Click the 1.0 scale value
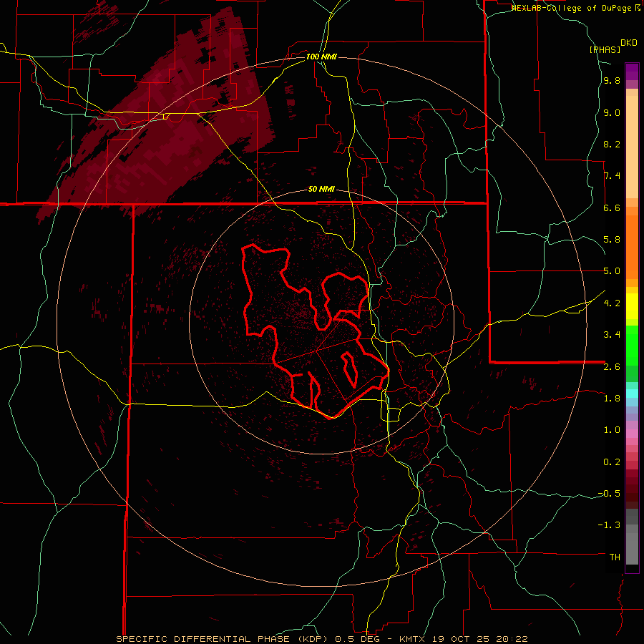This screenshot has width=644, height=644. (x=612, y=430)
